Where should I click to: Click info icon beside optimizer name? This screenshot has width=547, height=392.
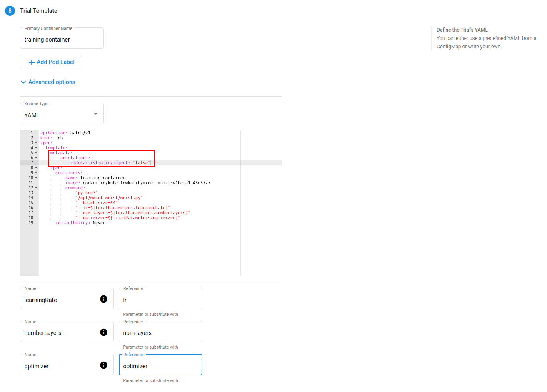coord(104,365)
